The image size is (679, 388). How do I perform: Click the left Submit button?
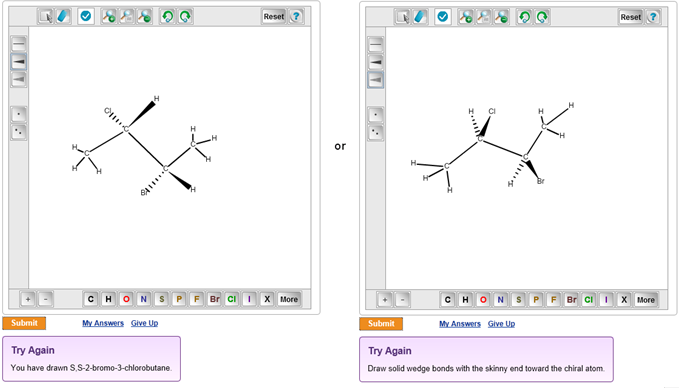pyautogui.click(x=24, y=323)
